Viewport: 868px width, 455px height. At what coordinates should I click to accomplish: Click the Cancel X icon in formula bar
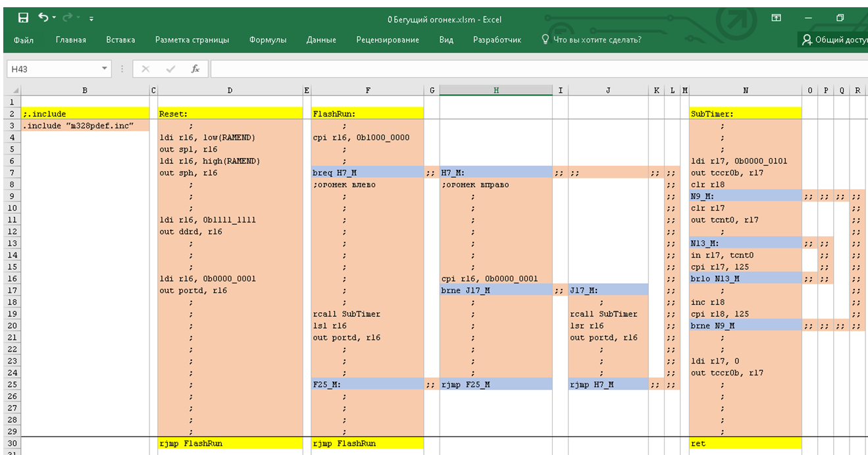pyautogui.click(x=145, y=68)
